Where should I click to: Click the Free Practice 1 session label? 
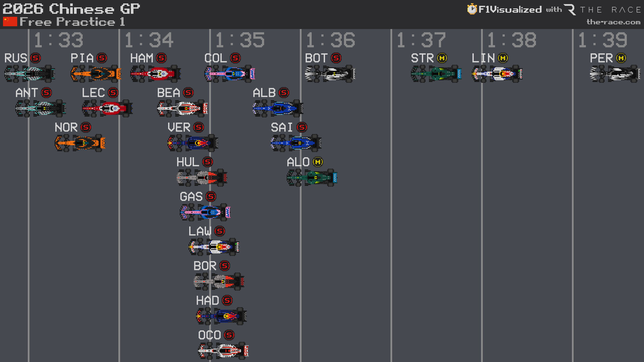click(73, 22)
